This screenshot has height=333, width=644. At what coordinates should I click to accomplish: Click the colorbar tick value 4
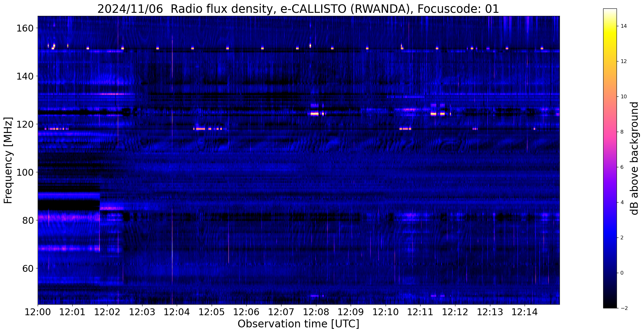tap(622, 203)
